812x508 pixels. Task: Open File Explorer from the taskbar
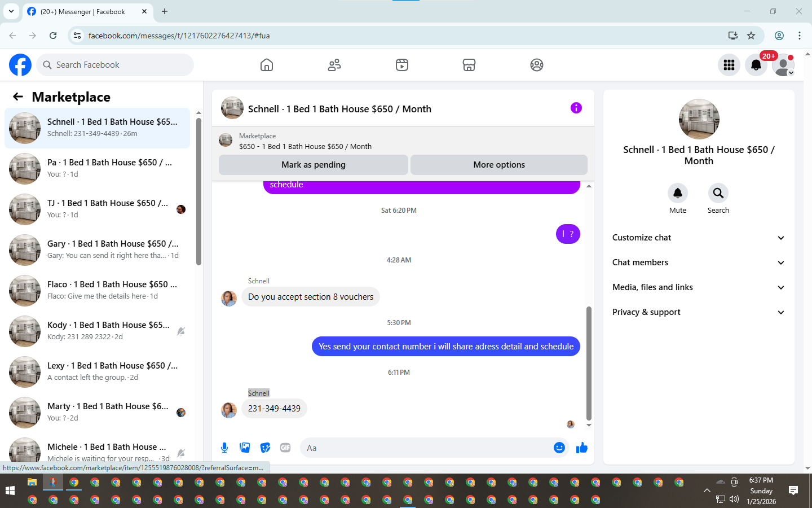(x=32, y=482)
